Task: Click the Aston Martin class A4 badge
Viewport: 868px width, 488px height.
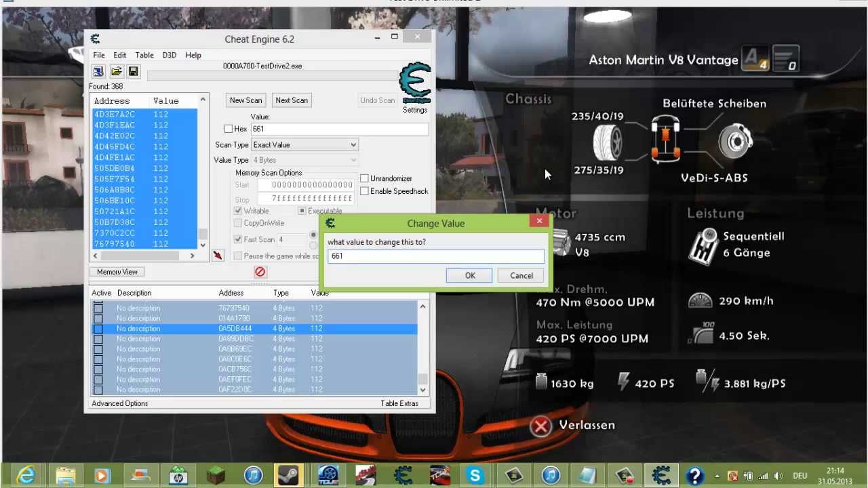Action: point(755,60)
